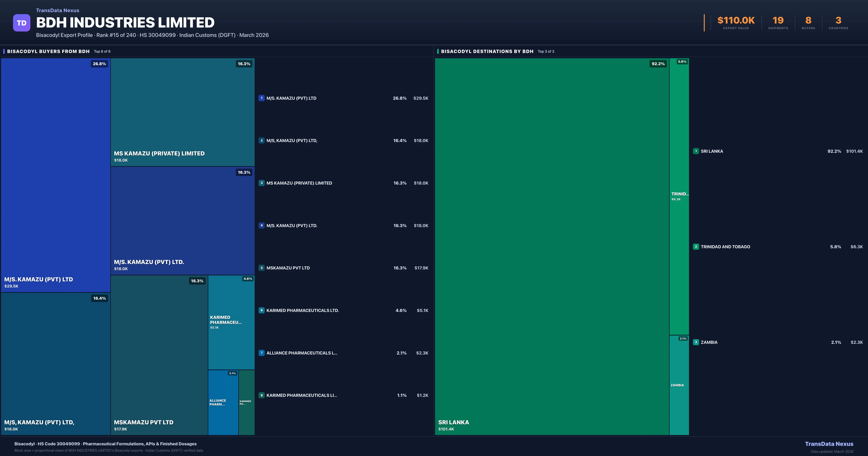Click the $110.0K Export Value stat

click(736, 20)
